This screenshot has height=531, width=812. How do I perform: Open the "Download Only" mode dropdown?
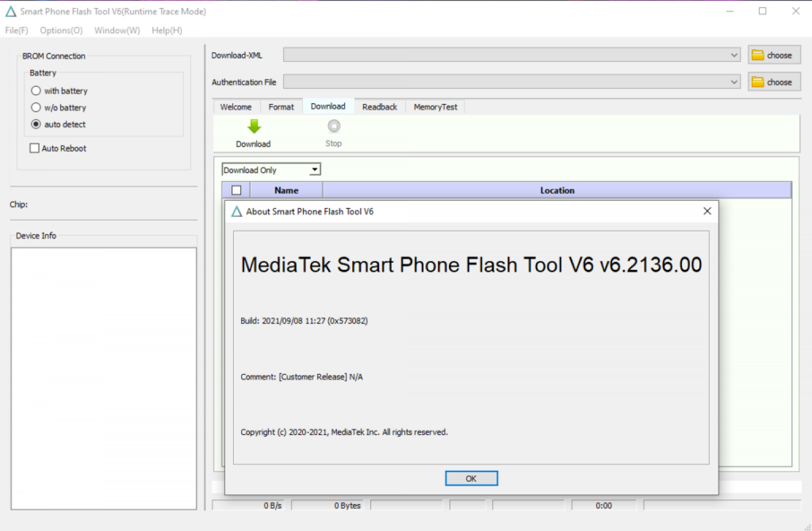click(315, 169)
